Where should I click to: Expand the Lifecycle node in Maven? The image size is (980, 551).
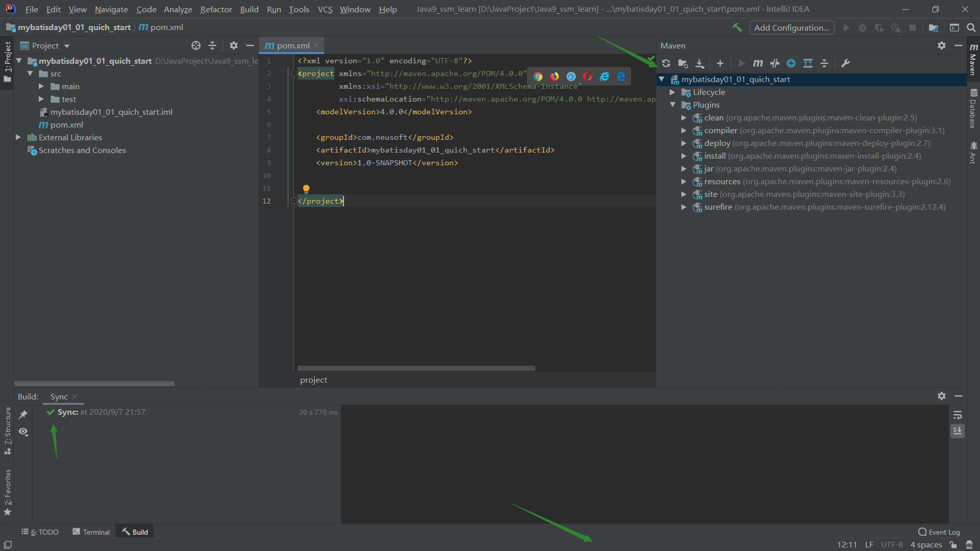click(x=672, y=92)
